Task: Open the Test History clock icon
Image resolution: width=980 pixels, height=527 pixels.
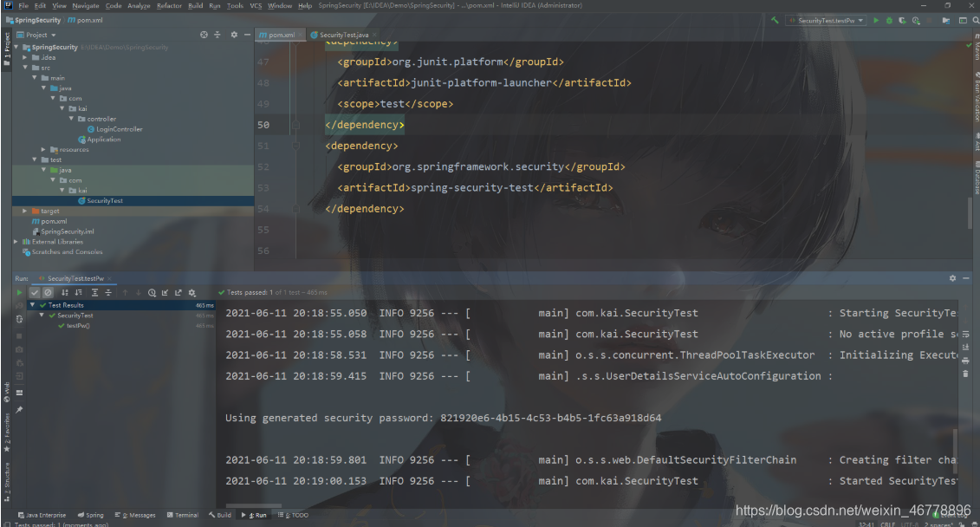Action: pyautogui.click(x=153, y=292)
